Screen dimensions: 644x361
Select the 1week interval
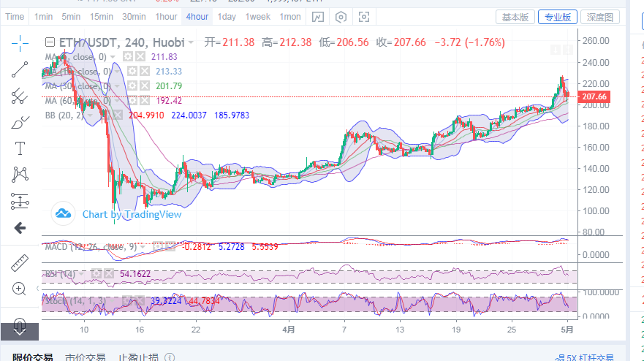[258, 17]
